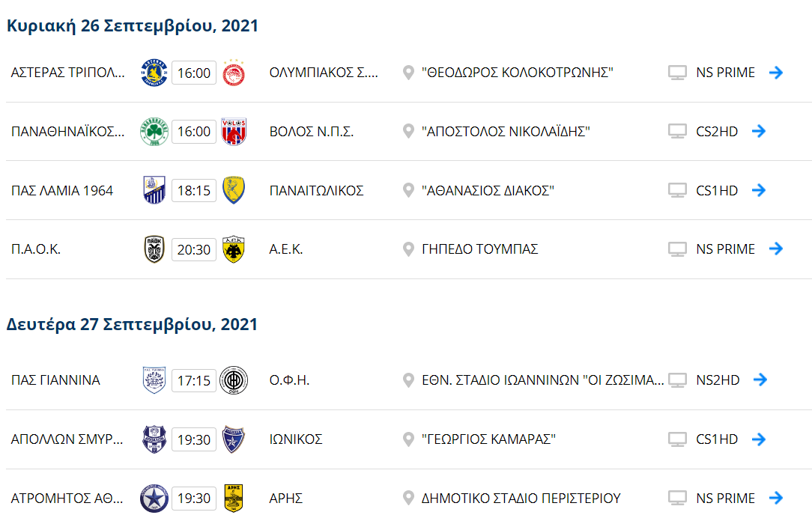
Task: Click the Aris yellow crest
Action: [x=234, y=499]
